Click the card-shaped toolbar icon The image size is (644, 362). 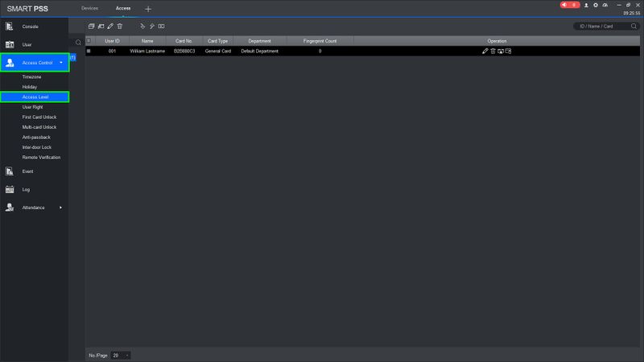click(x=162, y=27)
